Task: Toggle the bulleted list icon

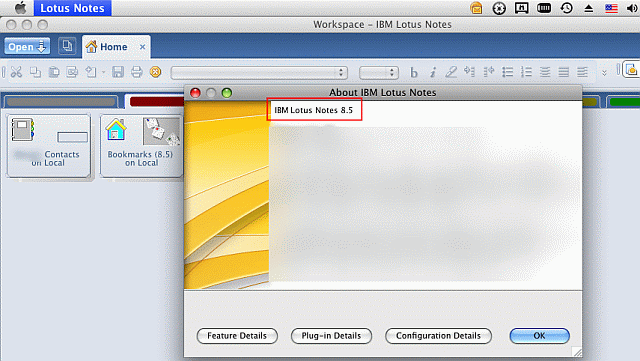Action: click(507, 72)
